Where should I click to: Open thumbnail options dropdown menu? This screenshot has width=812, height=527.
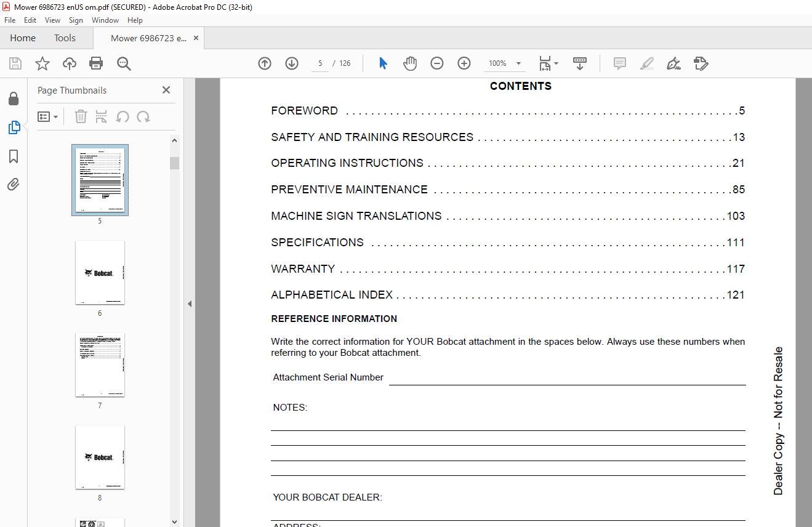point(47,116)
